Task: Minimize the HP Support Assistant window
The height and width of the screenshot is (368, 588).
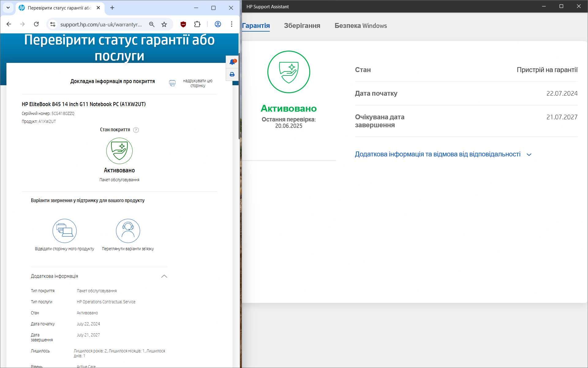Action: click(544, 6)
